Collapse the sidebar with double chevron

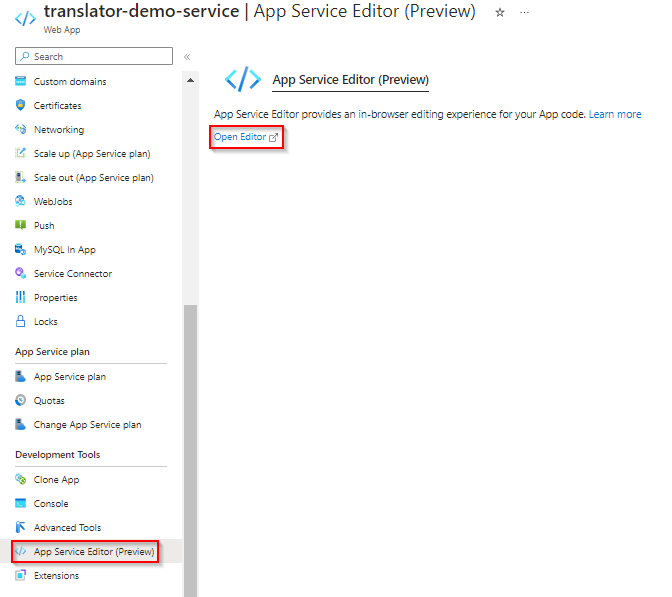point(187,57)
